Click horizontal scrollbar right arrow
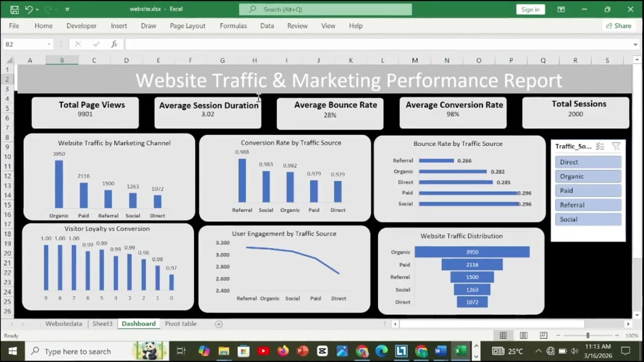The image size is (644, 362). click(x=628, y=324)
